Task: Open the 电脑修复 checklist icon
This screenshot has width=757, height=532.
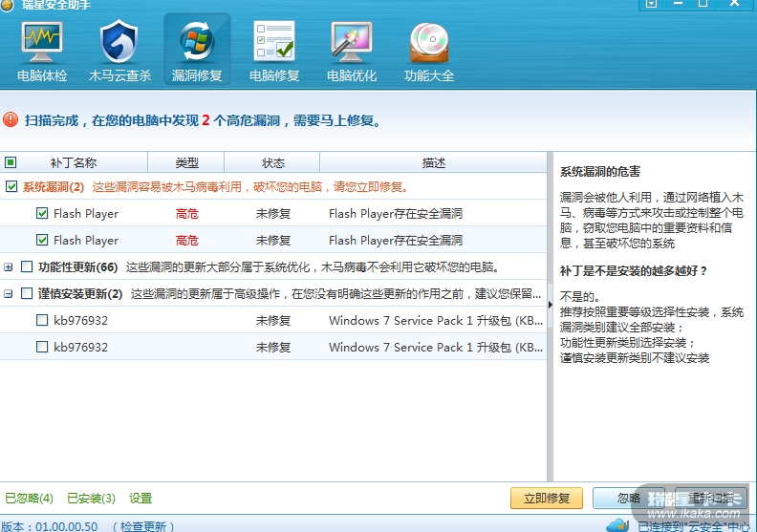Action: click(x=274, y=40)
